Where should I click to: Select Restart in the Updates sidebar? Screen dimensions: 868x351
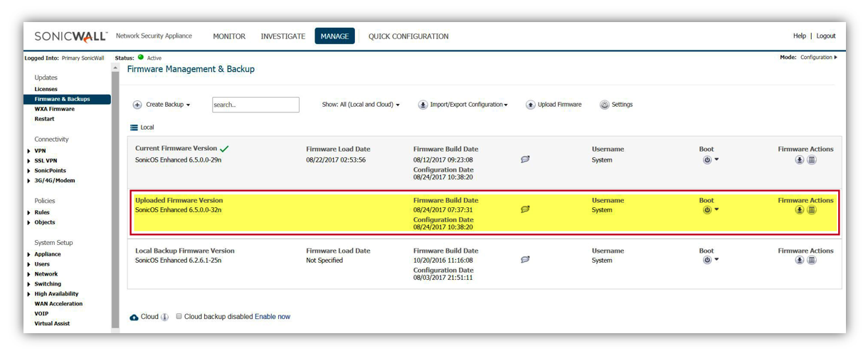tap(44, 119)
